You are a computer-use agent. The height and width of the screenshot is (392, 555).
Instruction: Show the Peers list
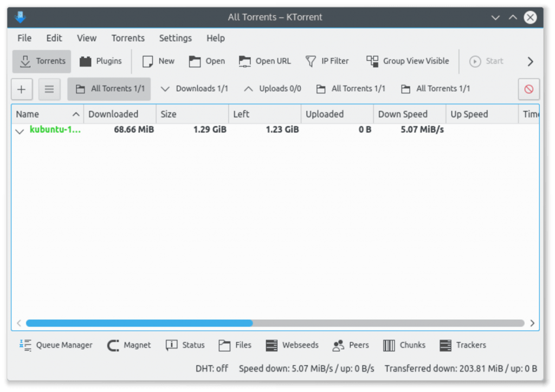[351, 345]
